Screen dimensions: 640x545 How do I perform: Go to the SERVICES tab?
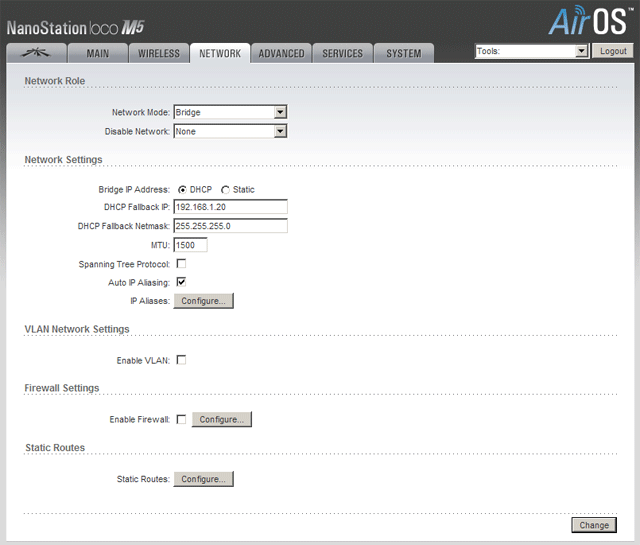[342, 53]
